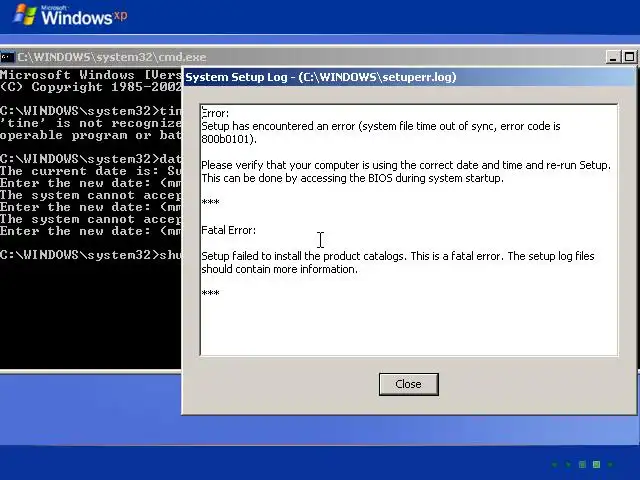Image resolution: width=640 pixels, height=480 pixels.
Task: Minimize the cmd.exe window
Action: click(x=613, y=57)
